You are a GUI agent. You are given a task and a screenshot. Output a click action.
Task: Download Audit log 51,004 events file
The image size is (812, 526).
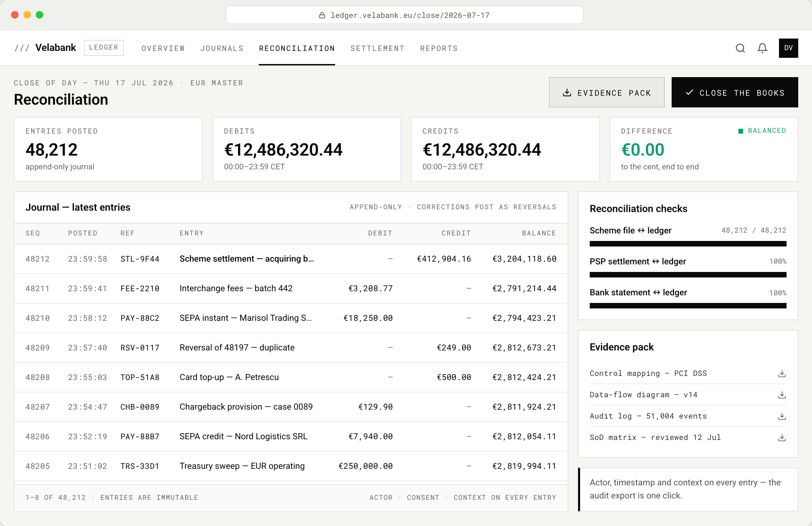(782, 416)
